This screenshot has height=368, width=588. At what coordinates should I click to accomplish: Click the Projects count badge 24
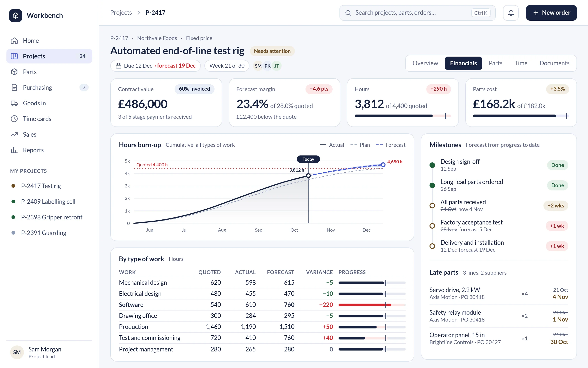tap(82, 56)
